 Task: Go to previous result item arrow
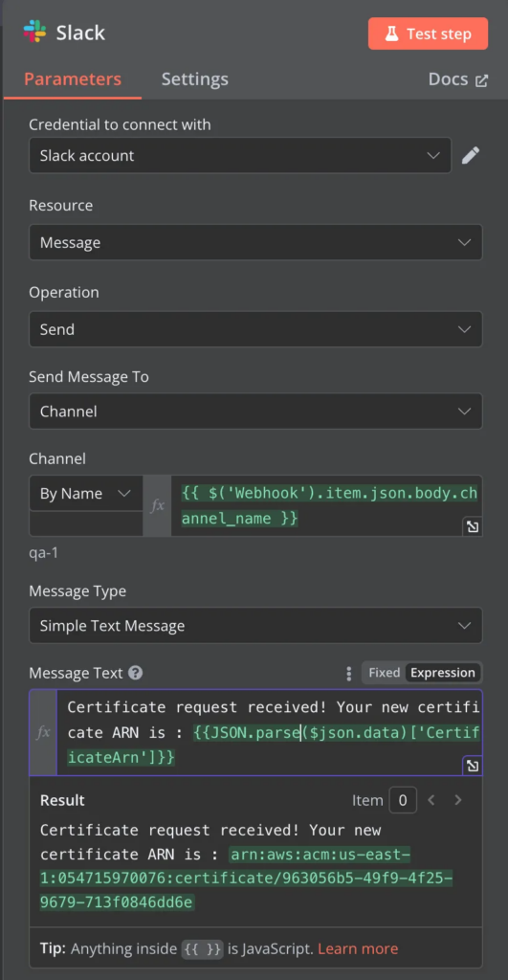(x=431, y=800)
